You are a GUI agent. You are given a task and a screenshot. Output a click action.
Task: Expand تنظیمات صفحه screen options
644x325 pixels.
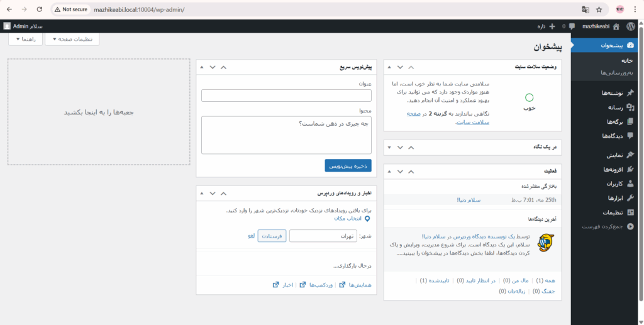point(72,39)
